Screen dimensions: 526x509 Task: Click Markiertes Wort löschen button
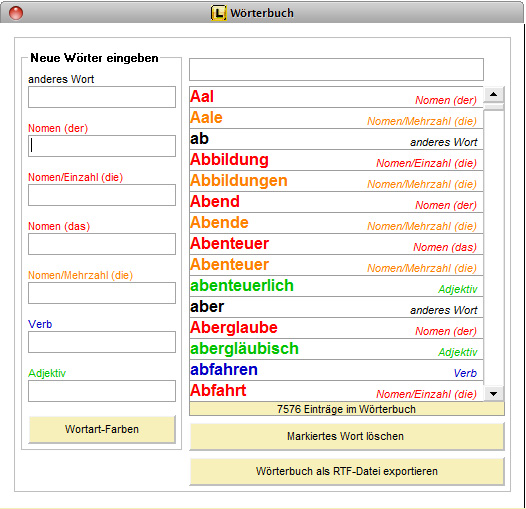(x=347, y=437)
